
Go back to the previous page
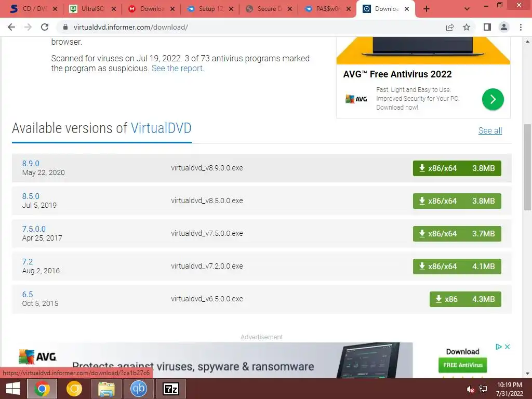pyautogui.click(x=11, y=27)
